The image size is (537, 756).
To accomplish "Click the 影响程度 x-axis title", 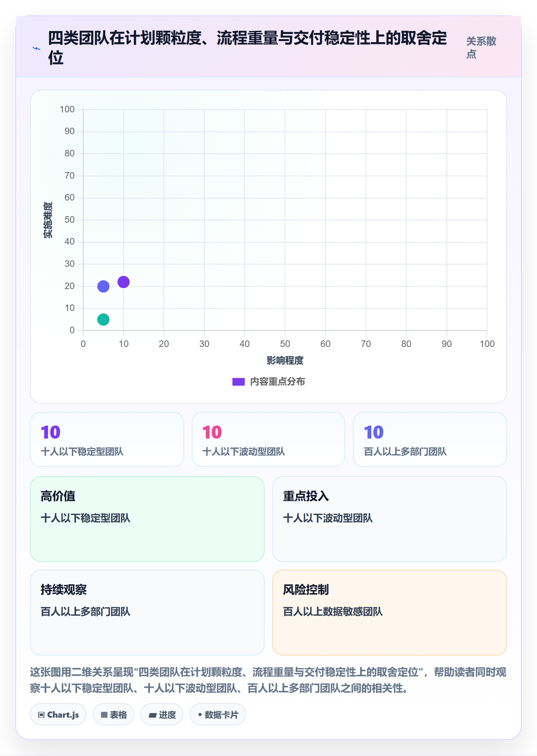I will click(285, 360).
